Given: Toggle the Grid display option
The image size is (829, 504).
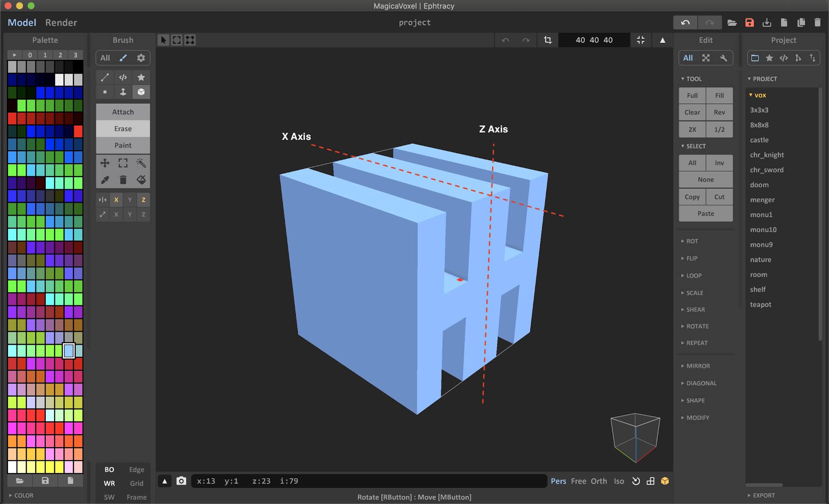Looking at the screenshot, I should tap(136, 483).
